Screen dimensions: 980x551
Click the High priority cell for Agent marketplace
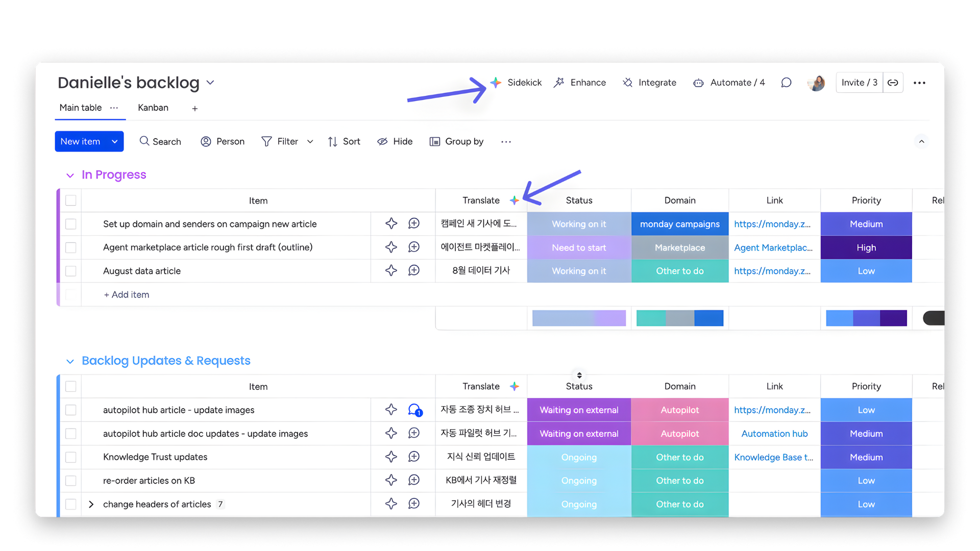(x=866, y=247)
